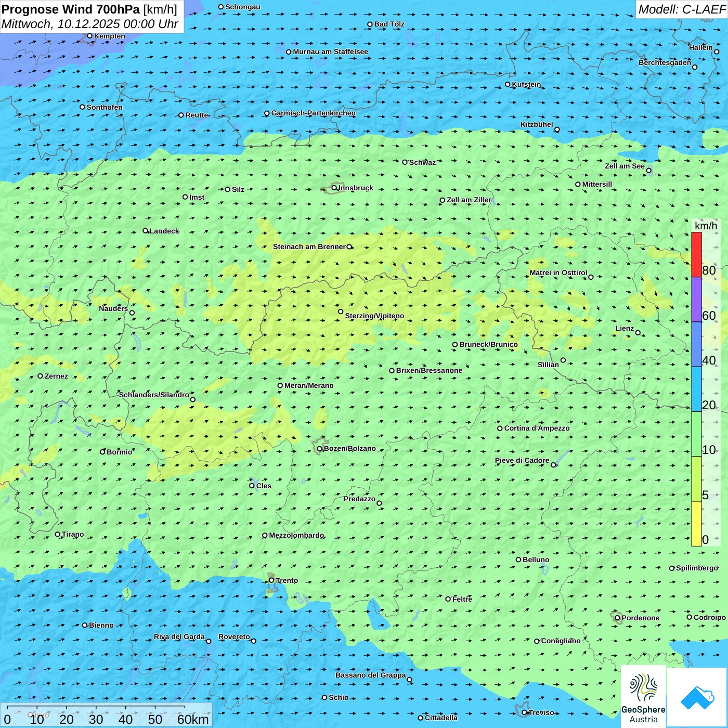Click the Innsbruck city marker
The height and width of the screenshot is (728, 728).
click(x=334, y=188)
